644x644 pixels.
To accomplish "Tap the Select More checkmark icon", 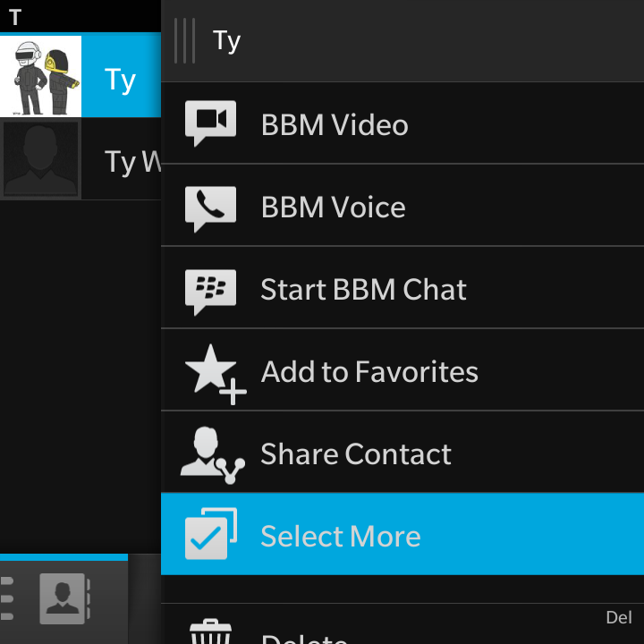I will (x=211, y=533).
